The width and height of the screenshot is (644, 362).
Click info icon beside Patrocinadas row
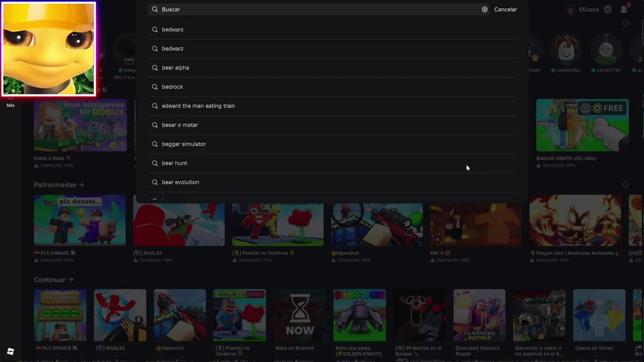pos(625,185)
